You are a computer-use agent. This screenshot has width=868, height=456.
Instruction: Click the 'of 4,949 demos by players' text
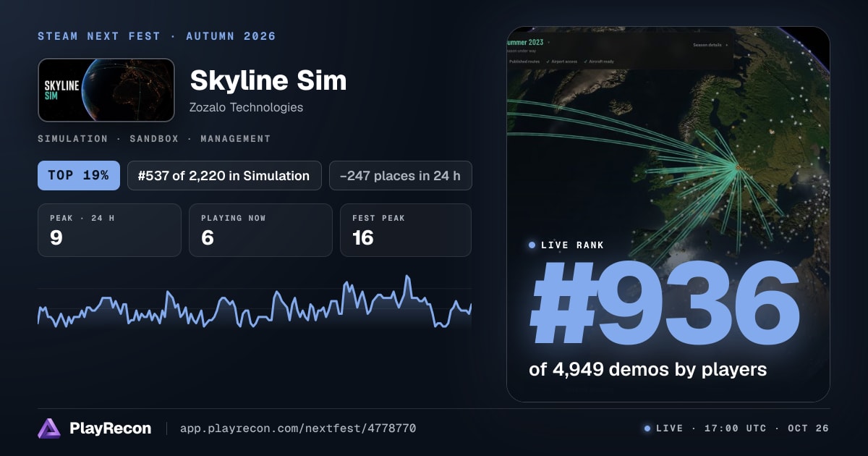(647, 369)
